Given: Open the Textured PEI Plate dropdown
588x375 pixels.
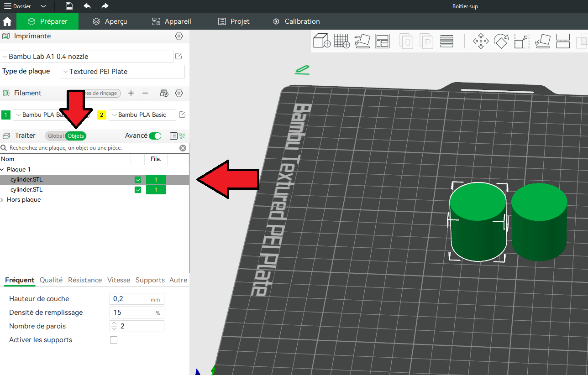Looking at the screenshot, I should tap(122, 72).
